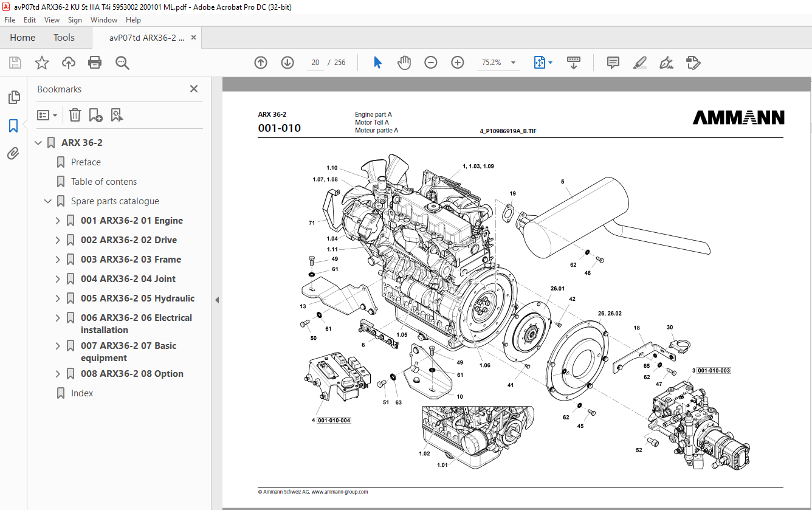The height and width of the screenshot is (510, 812).
Task: Expand the 007 Basic equipment bookmark
Action: pos(58,346)
